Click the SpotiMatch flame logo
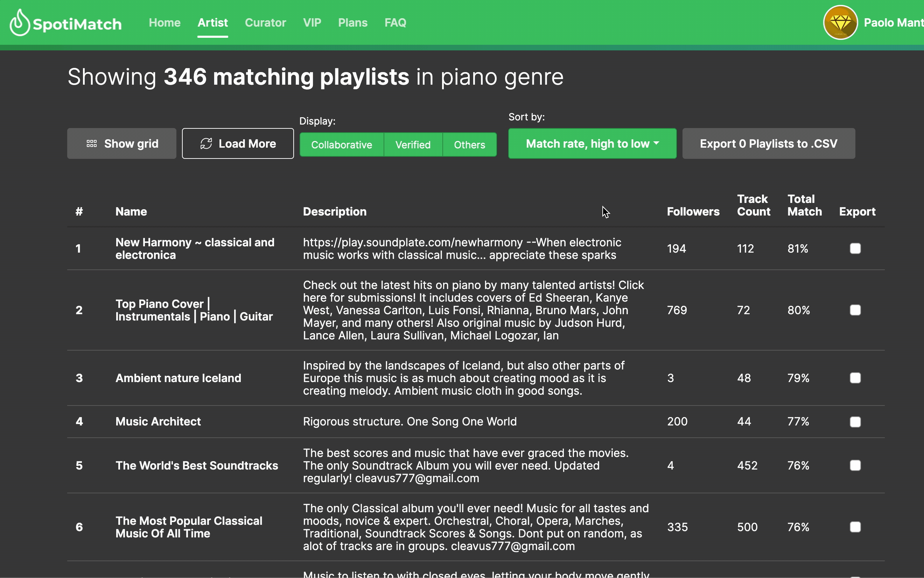The height and width of the screenshot is (578, 924). (20, 23)
